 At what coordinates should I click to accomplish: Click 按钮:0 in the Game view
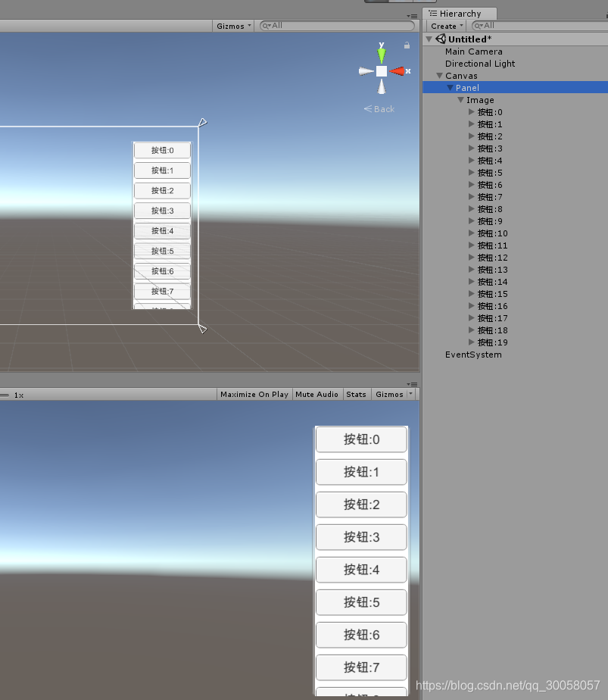point(361,439)
